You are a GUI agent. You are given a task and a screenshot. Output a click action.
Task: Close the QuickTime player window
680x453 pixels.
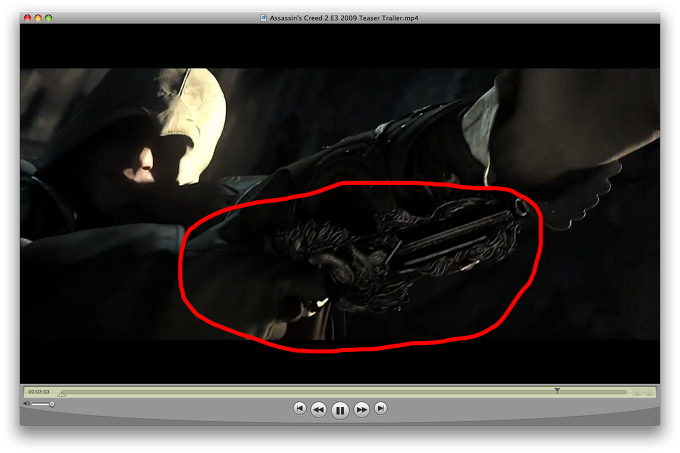27,18
